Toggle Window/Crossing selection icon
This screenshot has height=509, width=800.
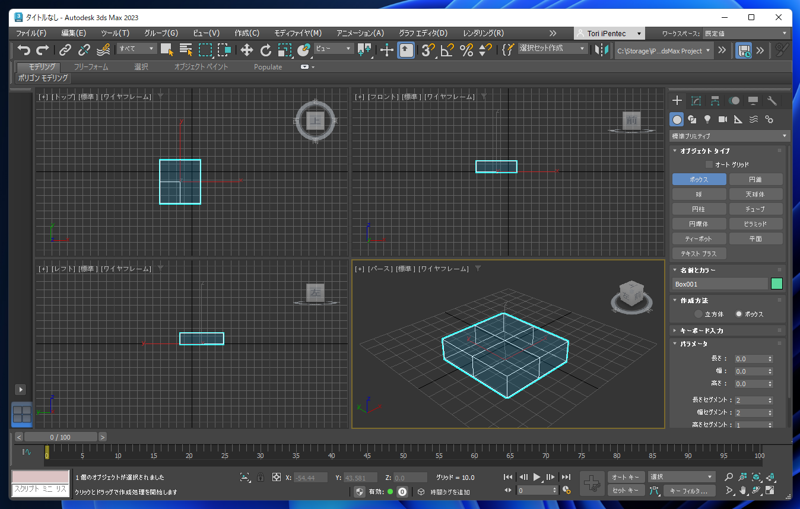click(x=225, y=50)
